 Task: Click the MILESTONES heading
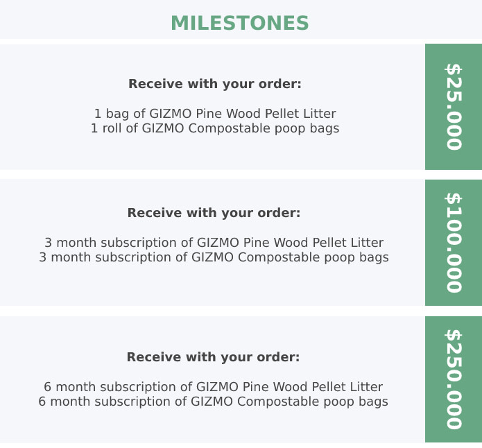(x=240, y=24)
